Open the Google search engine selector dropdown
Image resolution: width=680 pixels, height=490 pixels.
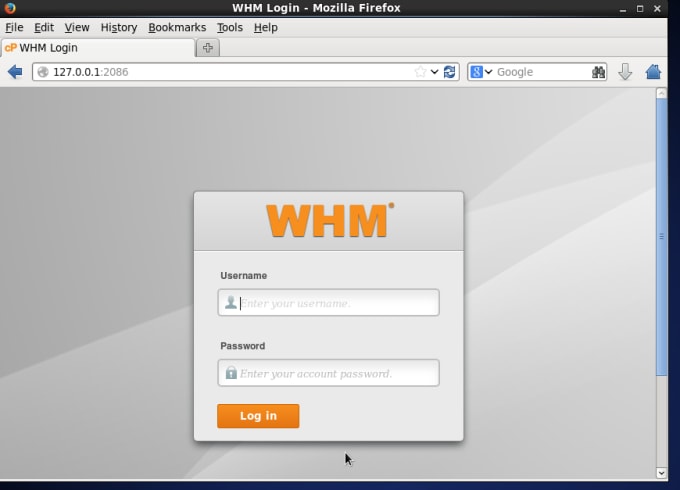[481, 72]
